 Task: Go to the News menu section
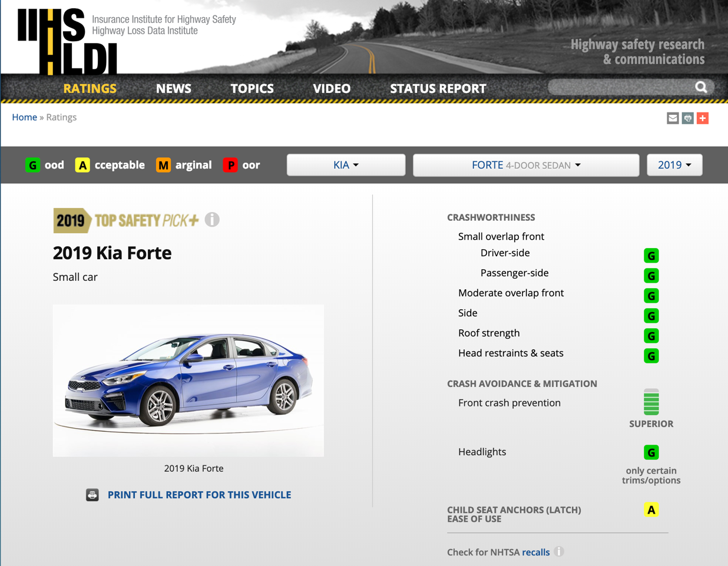click(173, 88)
